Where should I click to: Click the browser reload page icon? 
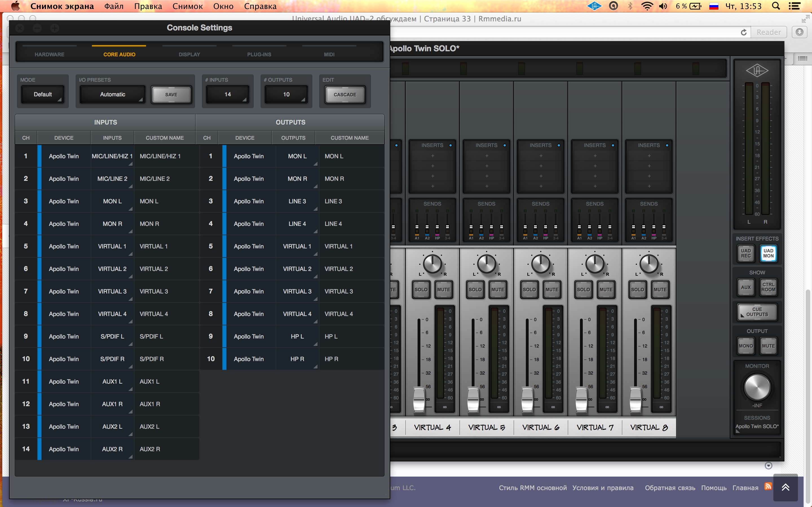(x=743, y=32)
